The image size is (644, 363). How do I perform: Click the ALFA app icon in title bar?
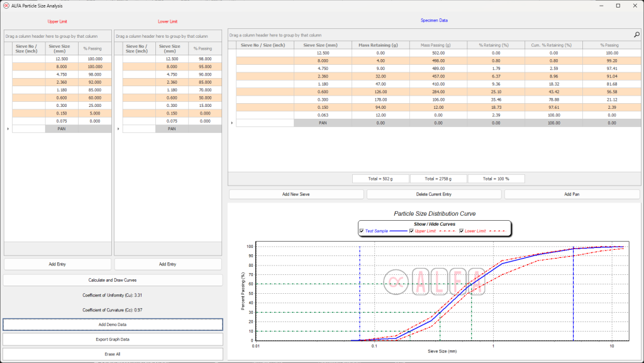[x=6, y=5]
